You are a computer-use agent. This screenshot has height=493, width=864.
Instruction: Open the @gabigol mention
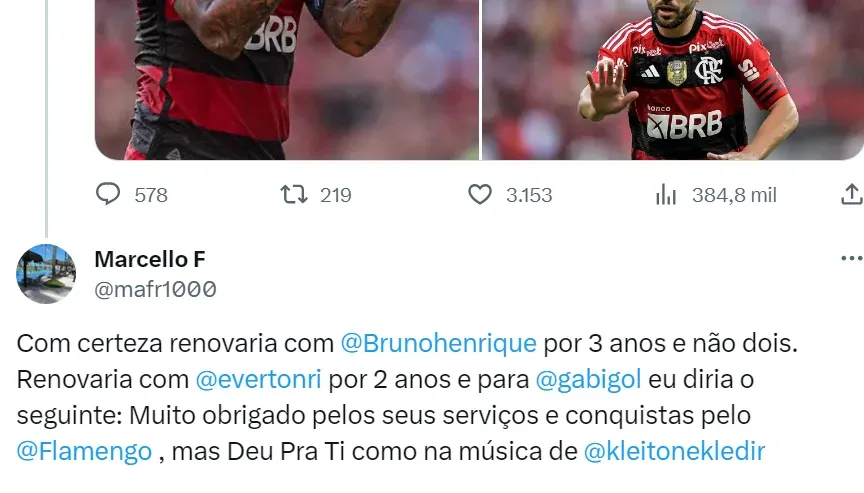[x=588, y=380]
